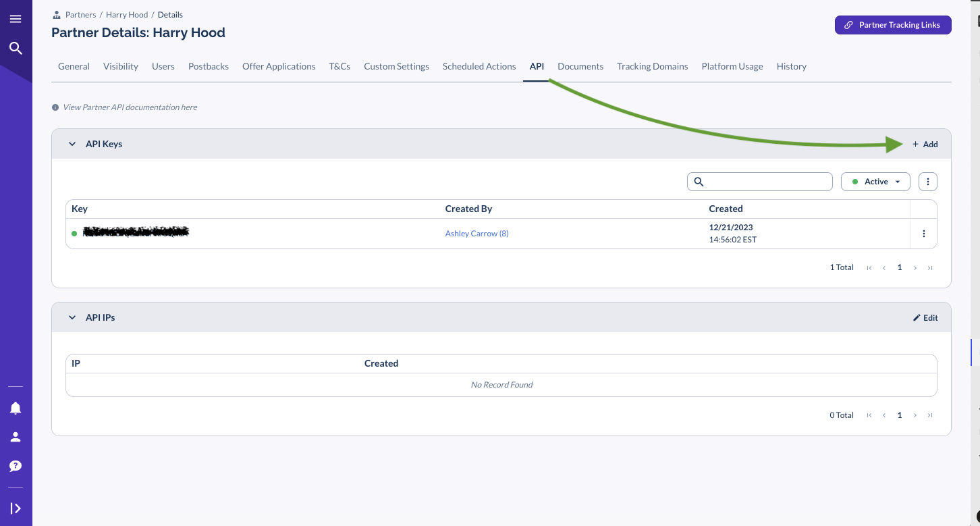Click the magnifier icon in the search box
This screenshot has width=980, height=526.
pos(699,182)
